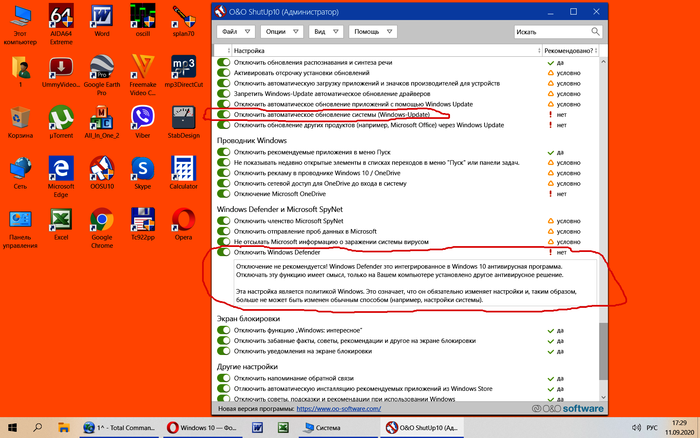Image resolution: width=700 pixels, height=438 pixels.
Task: Open File Explorer from the taskbar
Action: tap(64, 427)
